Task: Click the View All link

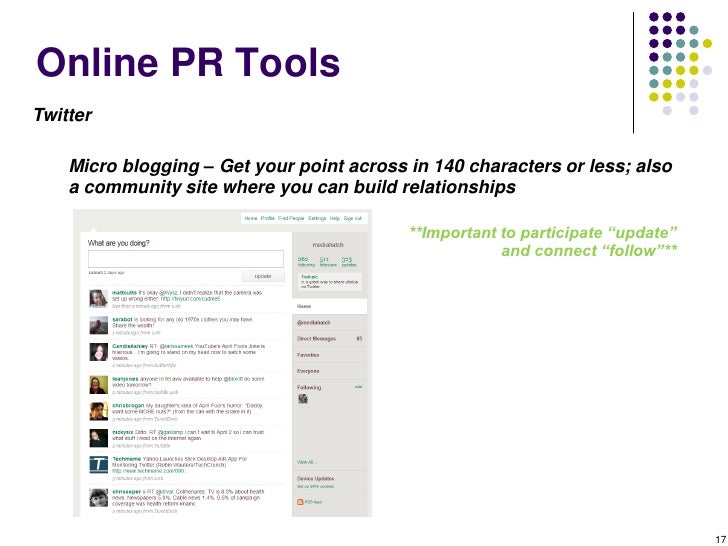Action: point(306,462)
